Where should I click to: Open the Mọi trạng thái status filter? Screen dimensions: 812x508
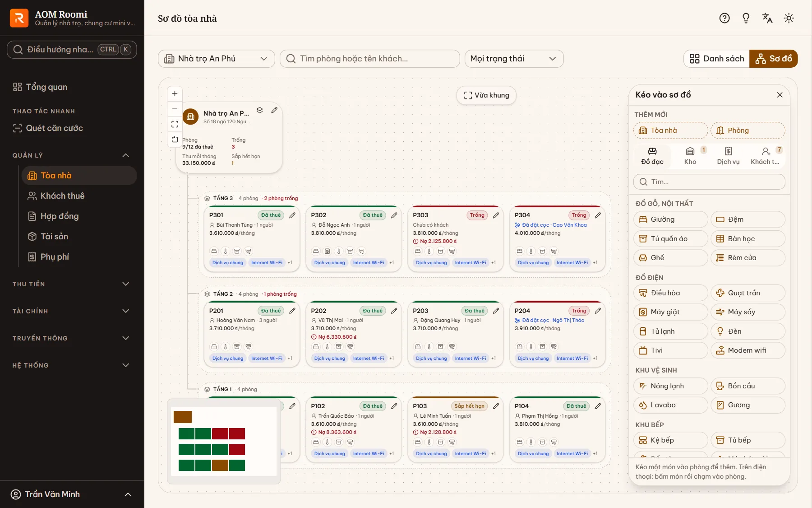(514, 59)
